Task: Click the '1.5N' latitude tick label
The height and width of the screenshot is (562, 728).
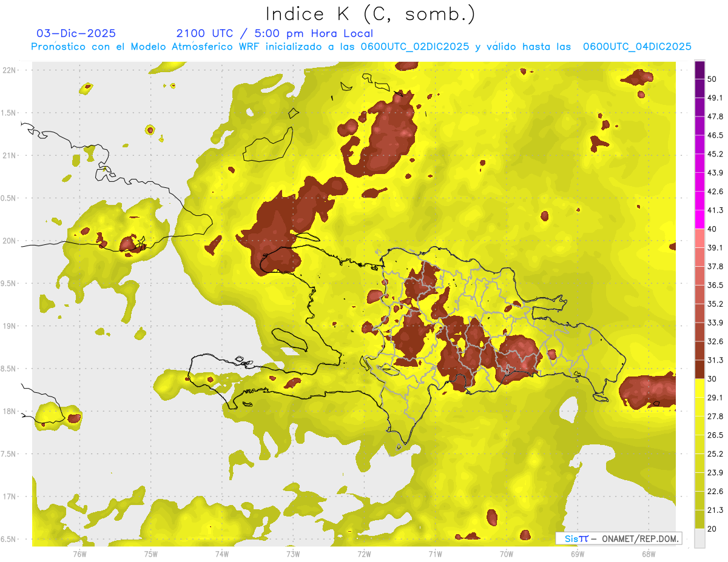Action: pos(8,113)
